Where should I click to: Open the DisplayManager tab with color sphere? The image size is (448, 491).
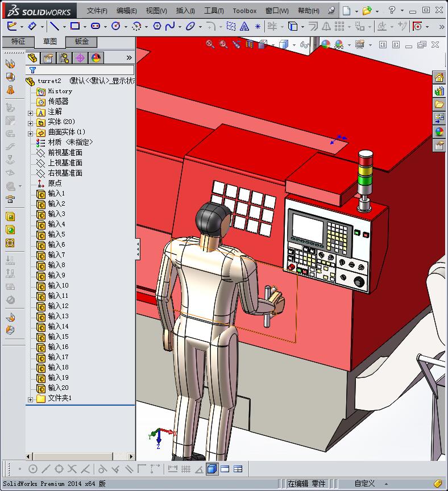96,58
